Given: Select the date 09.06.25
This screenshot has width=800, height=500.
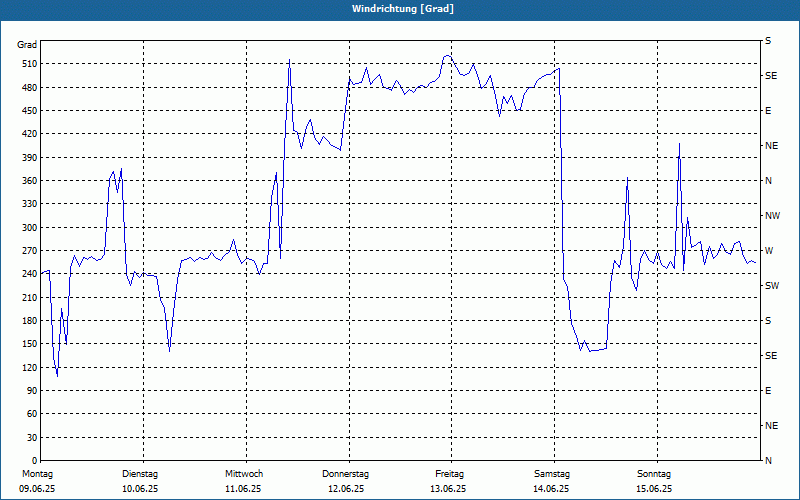Looking at the screenshot, I should (x=37, y=489).
